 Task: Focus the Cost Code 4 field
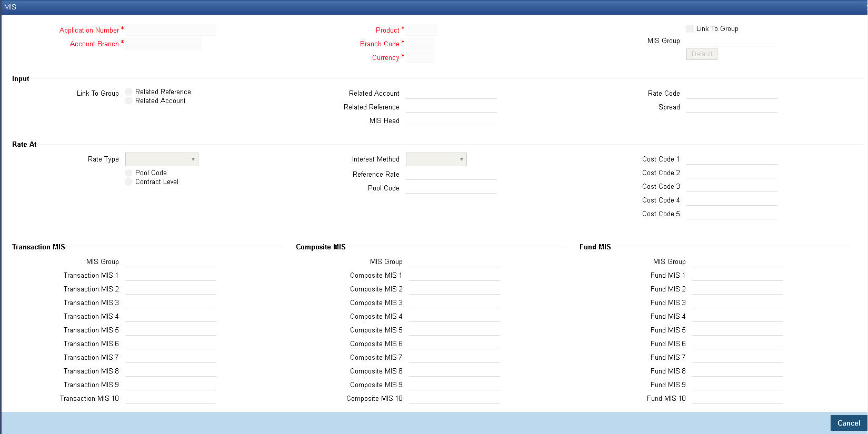coord(732,200)
